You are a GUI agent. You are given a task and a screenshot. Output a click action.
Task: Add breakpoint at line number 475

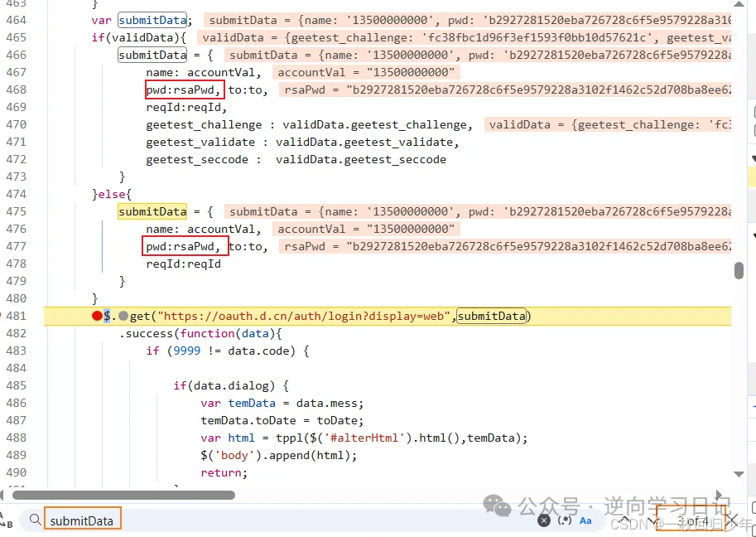click(x=17, y=211)
